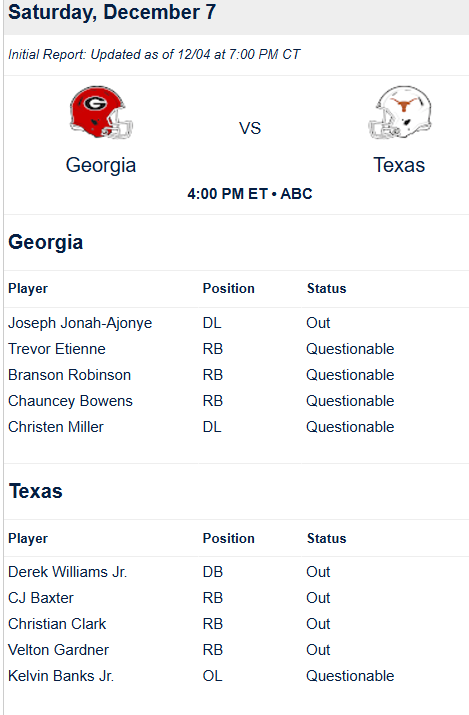Click the Georgia table Position column header
This screenshot has width=469, height=715.
coord(228,289)
